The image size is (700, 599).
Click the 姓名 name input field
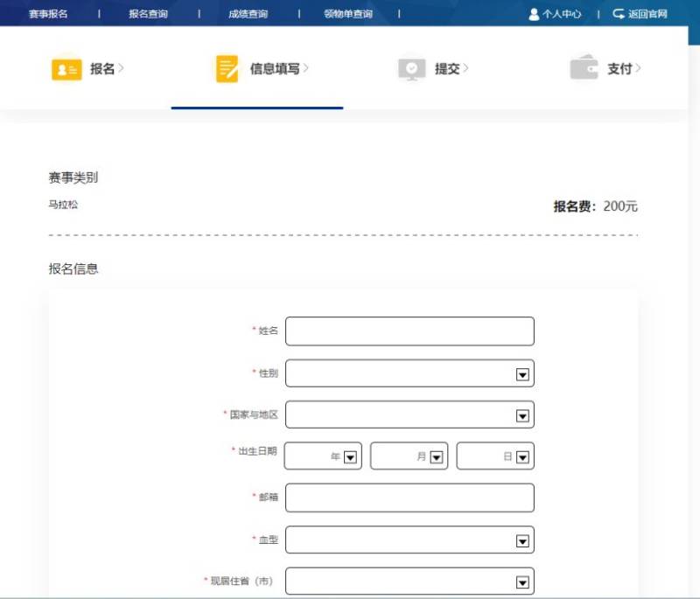tap(409, 331)
